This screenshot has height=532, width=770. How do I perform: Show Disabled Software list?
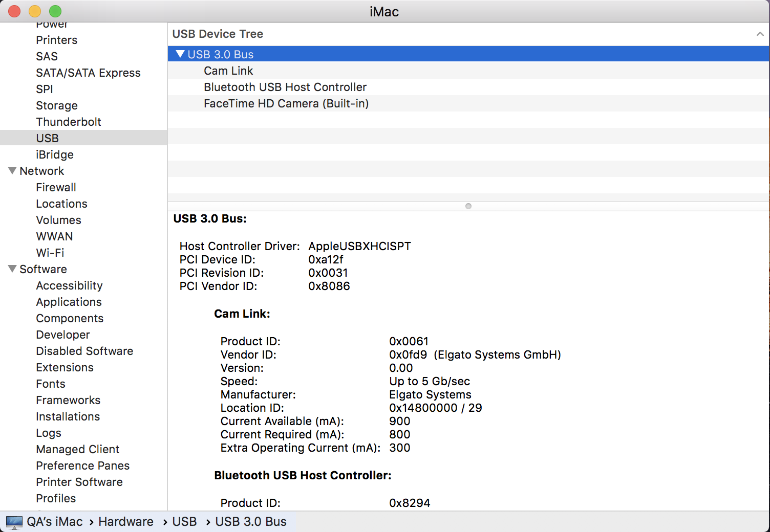84,351
